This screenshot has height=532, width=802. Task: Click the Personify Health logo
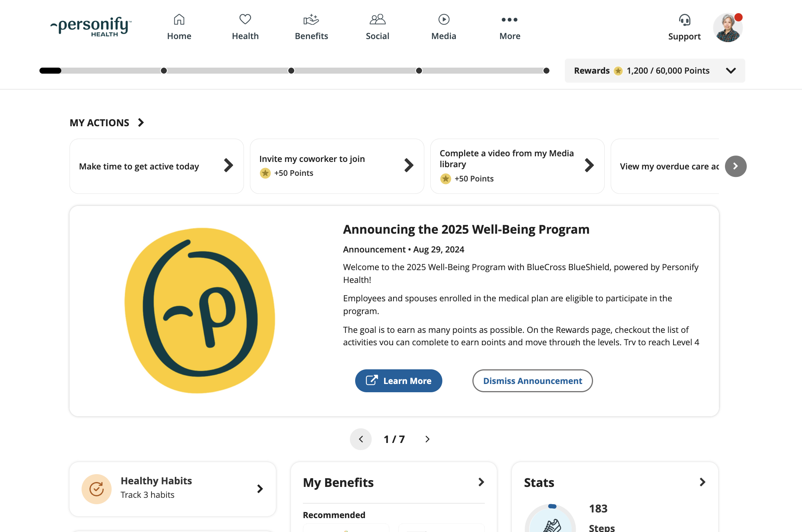pos(91,27)
